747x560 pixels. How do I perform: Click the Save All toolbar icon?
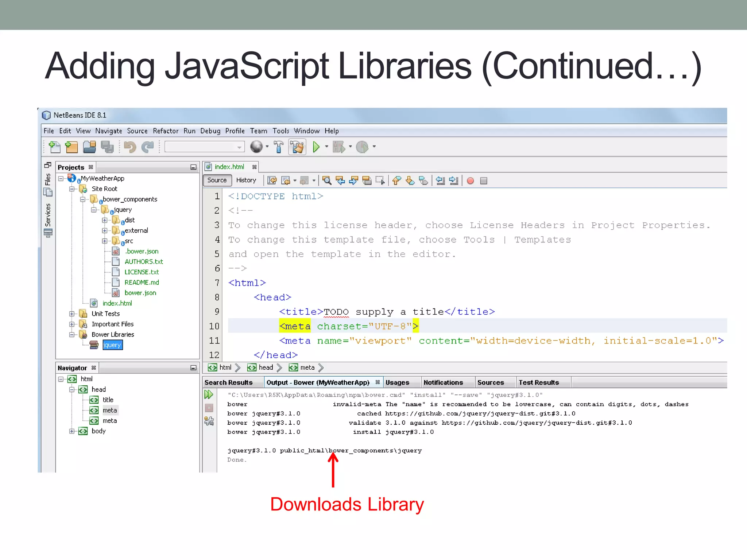(107, 147)
